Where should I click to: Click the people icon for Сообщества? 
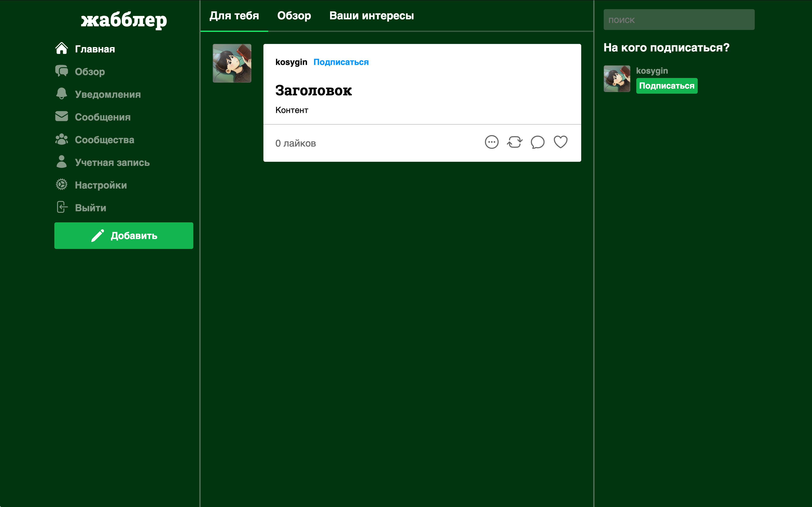pos(61,139)
